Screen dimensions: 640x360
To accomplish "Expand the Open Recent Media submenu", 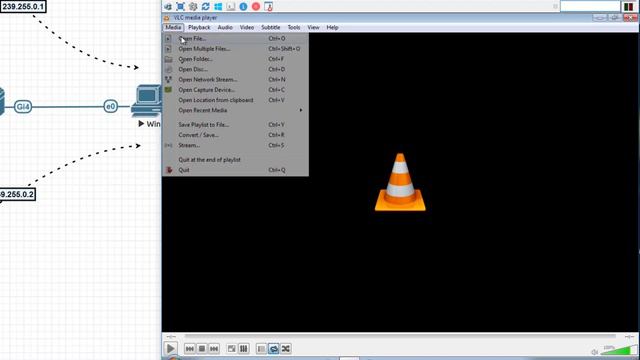I will (x=236, y=110).
